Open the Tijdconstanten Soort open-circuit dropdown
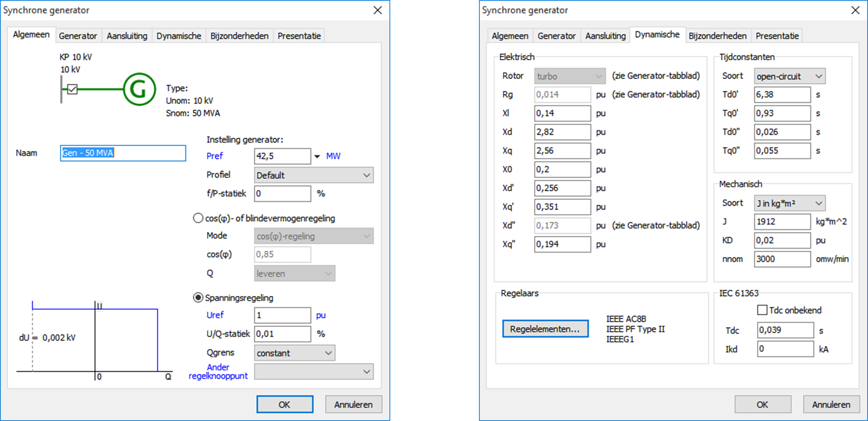868x421 pixels. [789, 76]
